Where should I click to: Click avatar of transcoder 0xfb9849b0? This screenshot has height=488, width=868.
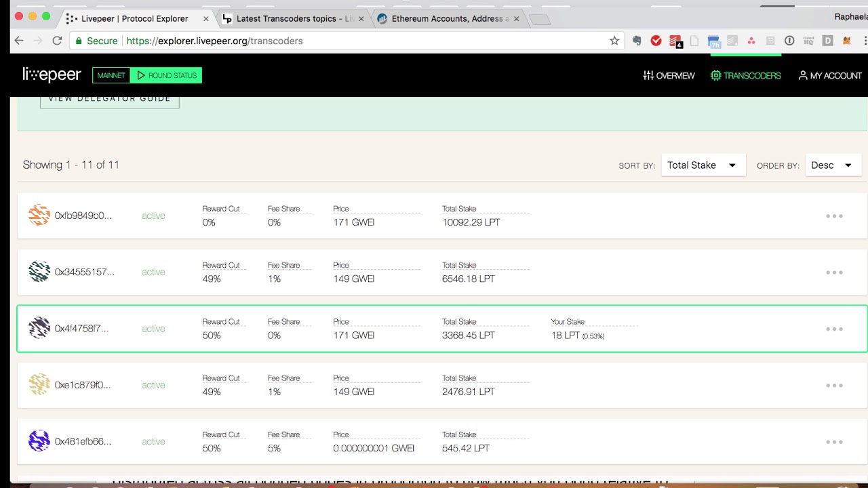[39, 215]
